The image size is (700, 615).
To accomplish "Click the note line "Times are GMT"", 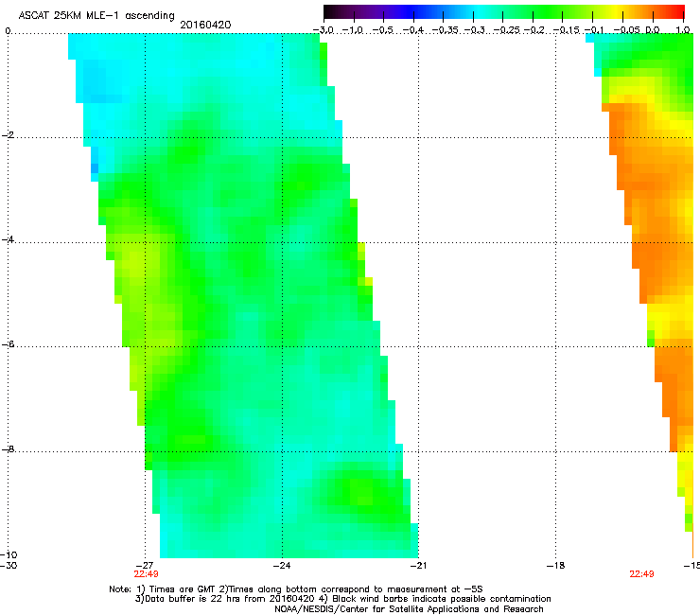I will click(296, 589).
